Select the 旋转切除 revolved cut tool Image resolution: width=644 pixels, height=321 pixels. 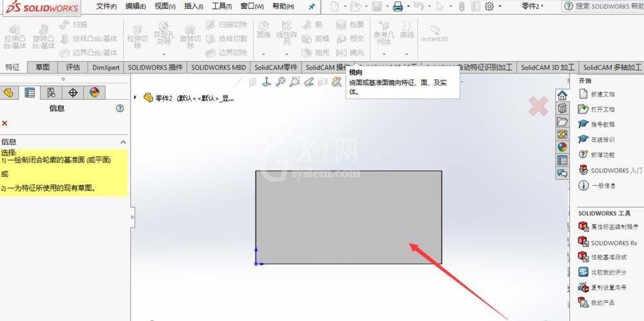(190, 37)
